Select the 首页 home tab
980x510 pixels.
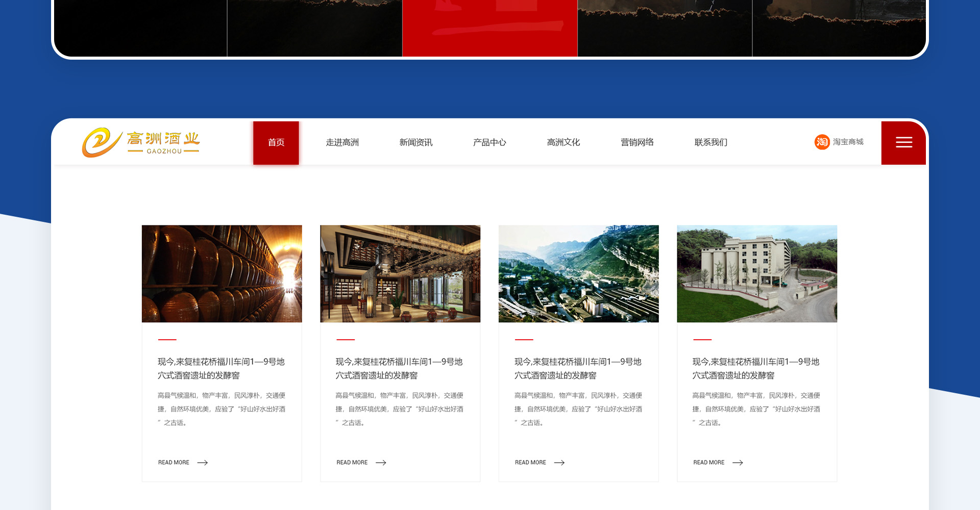coord(276,143)
